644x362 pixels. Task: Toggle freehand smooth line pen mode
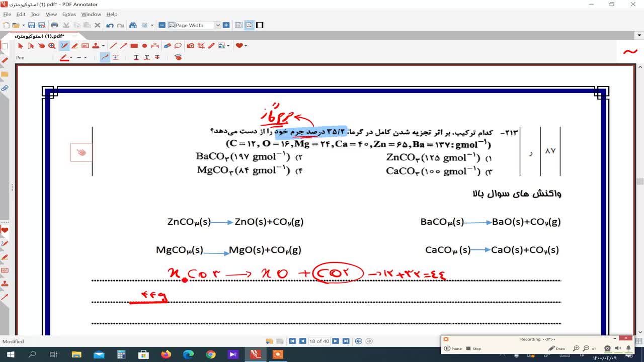point(105,57)
